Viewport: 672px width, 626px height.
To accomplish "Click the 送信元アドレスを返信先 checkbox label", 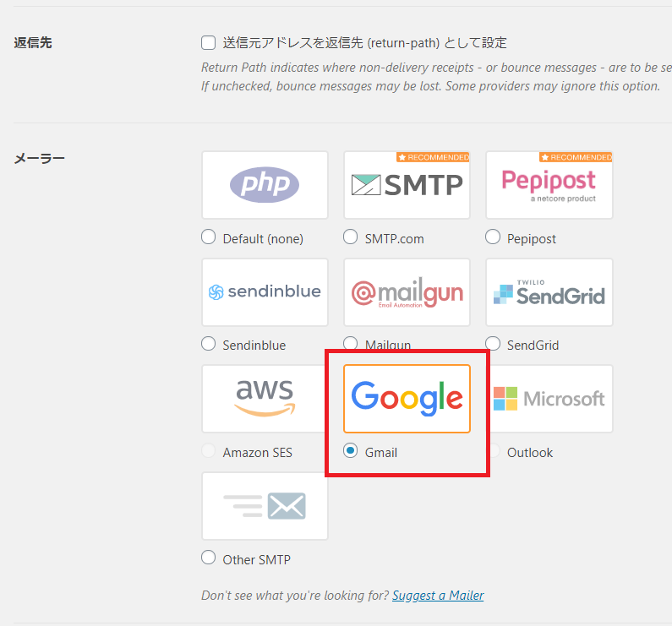I will tap(364, 43).
